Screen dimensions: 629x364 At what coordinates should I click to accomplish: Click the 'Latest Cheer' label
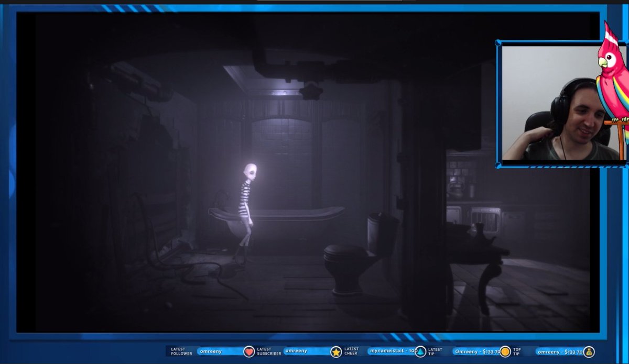pyautogui.click(x=351, y=351)
